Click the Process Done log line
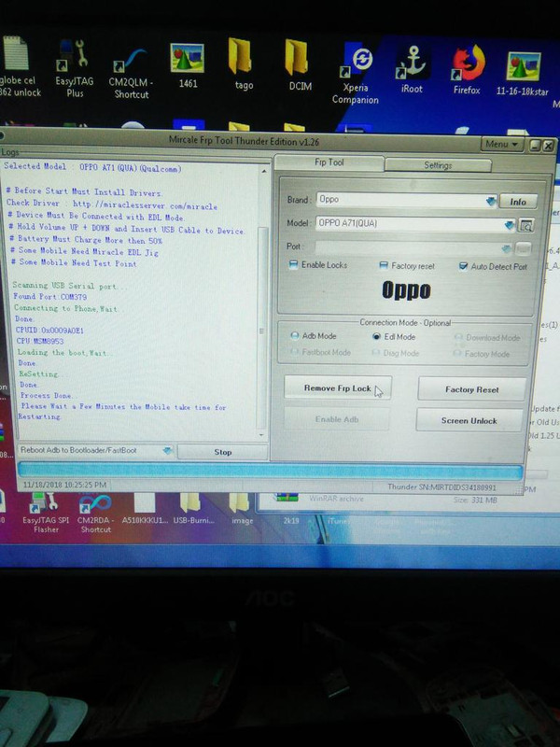Image resolution: width=560 pixels, height=747 pixels. 46,395
